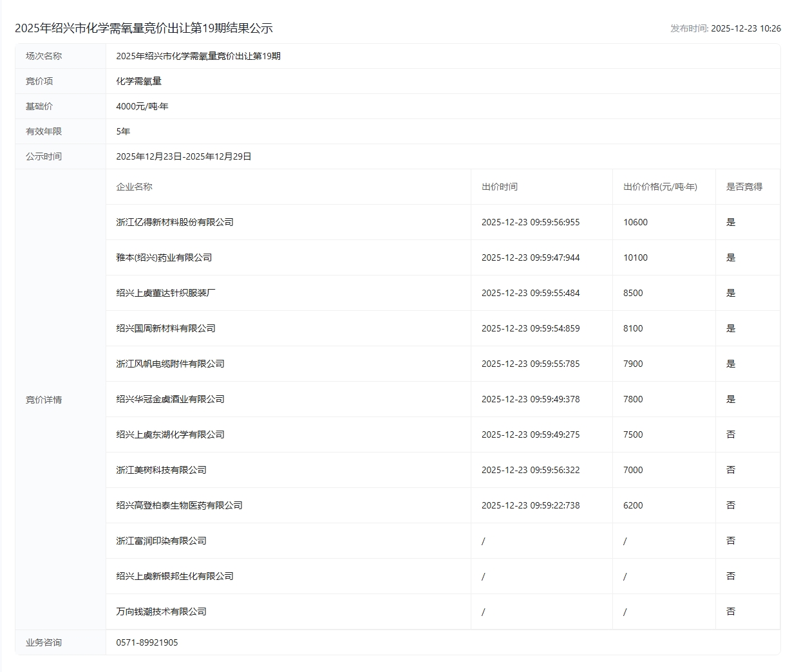Select the base price value 4000元/吨·年
Image resolution: width=792 pixels, height=672 pixels.
(142, 106)
